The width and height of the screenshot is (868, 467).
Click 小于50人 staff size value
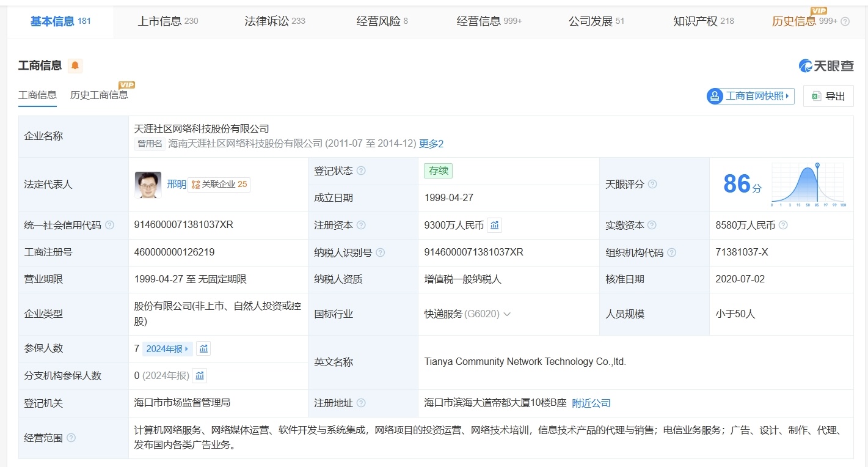735,314
